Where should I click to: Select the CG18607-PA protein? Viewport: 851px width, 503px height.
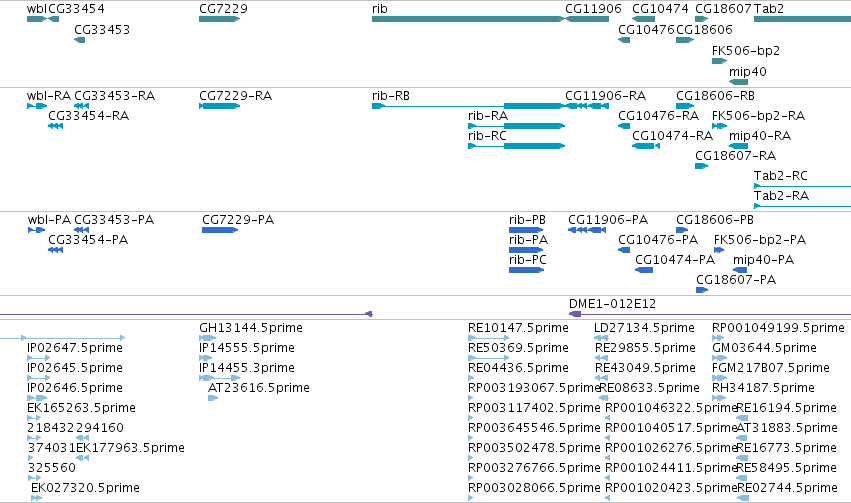click(702, 290)
